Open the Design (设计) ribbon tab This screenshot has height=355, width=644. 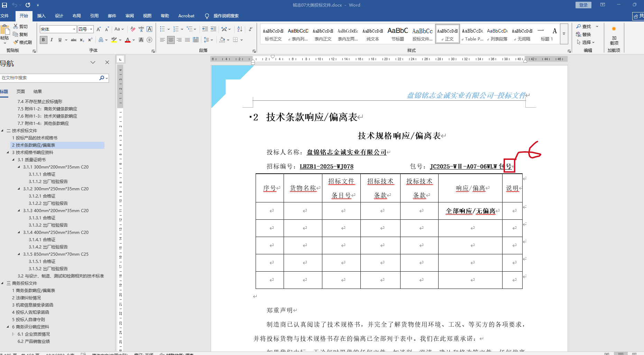[x=59, y=16]
